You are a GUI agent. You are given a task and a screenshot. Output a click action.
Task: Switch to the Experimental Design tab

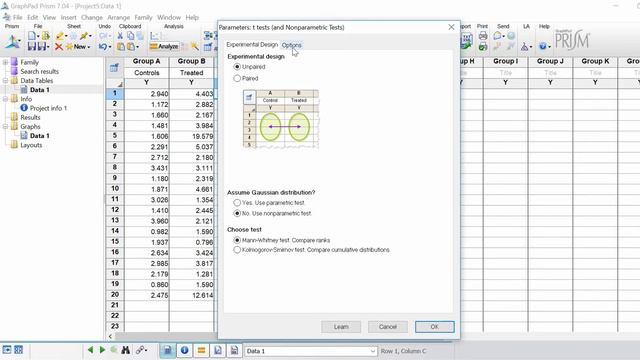(x=252, y=44)
